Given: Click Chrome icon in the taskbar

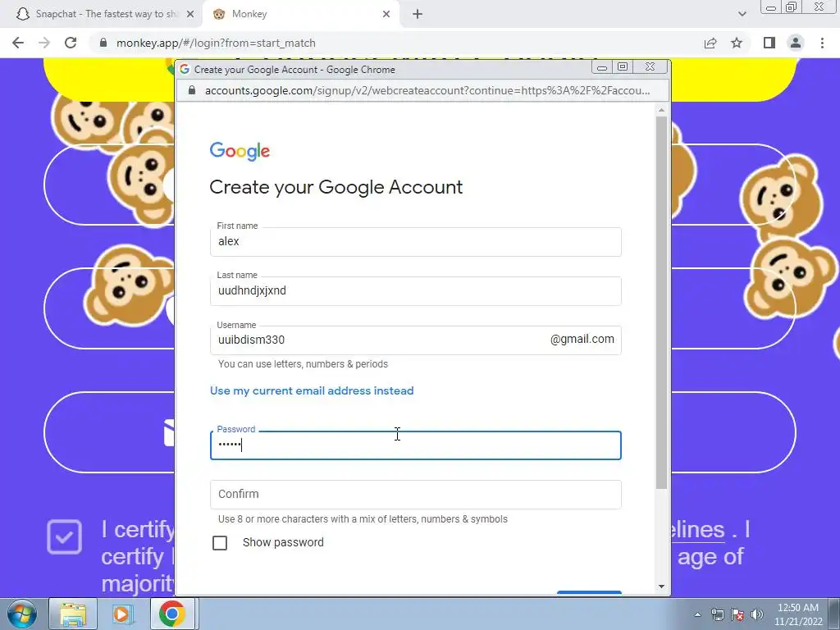Looking at the screenshot, I should pyautogui.click(x=171, y=614).
